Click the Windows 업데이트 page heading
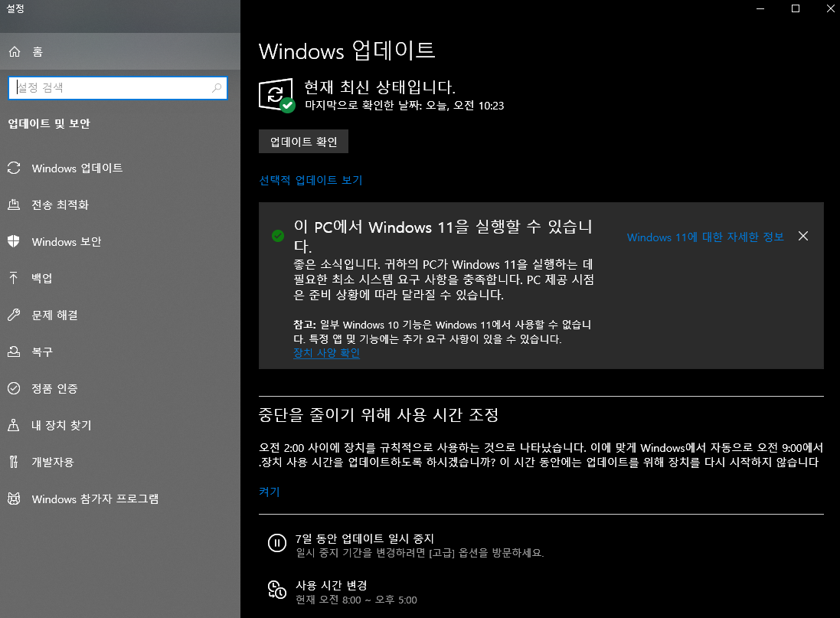 point(347,51)
